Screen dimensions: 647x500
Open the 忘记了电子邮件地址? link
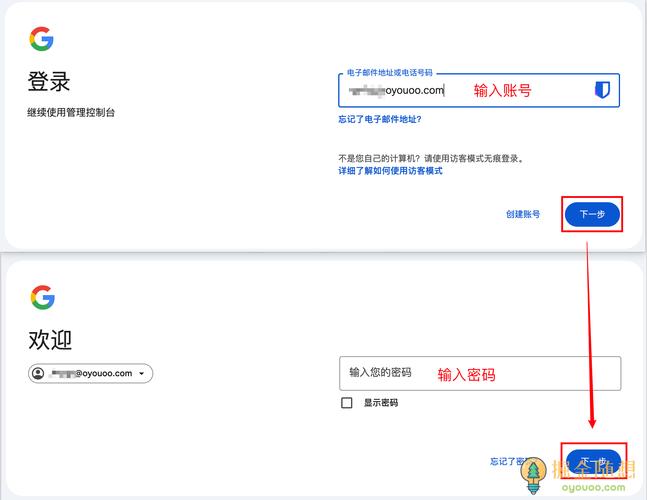coord(380,119)
